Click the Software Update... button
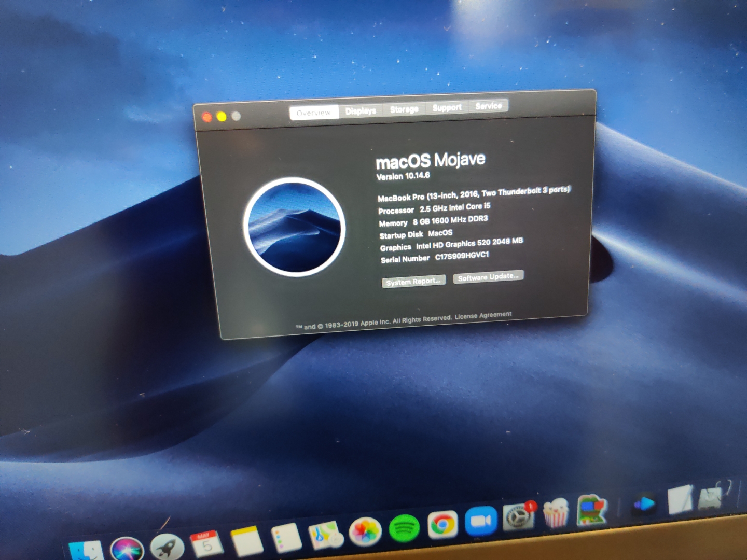The width and height of the screenshot is (747, 560). [x=488, y=277]
